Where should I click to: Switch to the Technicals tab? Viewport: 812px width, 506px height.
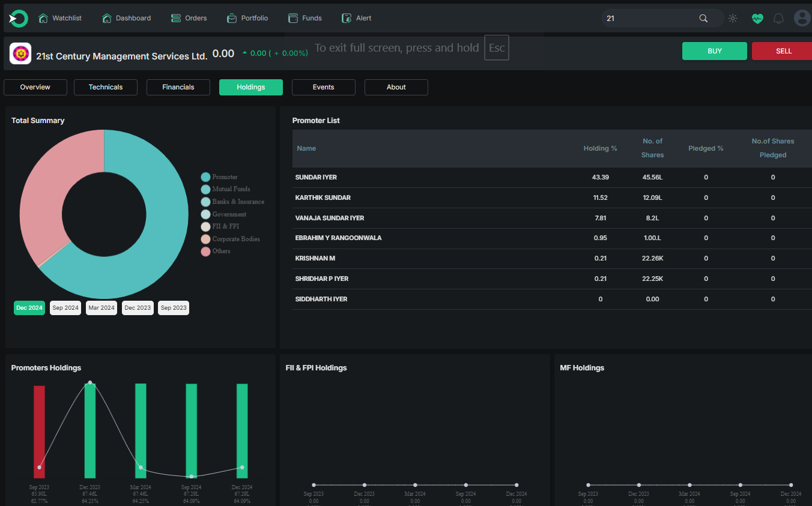tap(106, 87)
